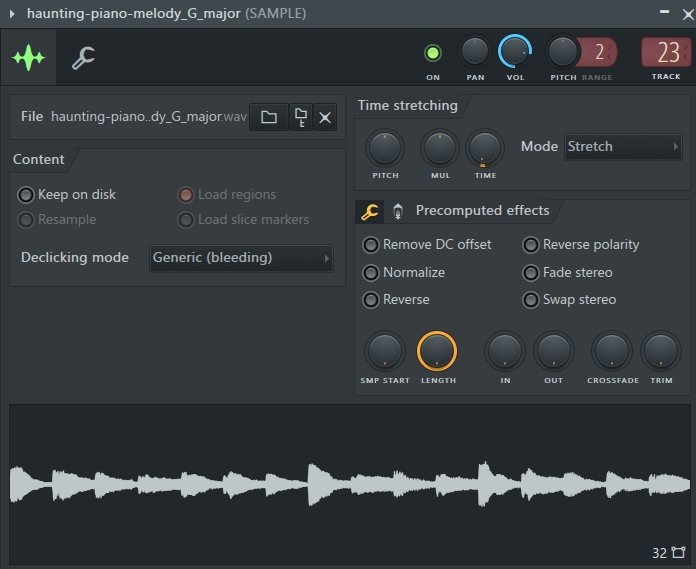Image resolution: width=696 pixels, height=569 pixels.
Task: Click the SMP START knob
Action: click(385, 351)
